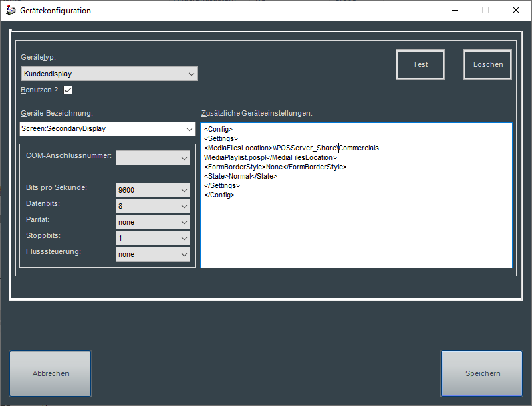The width and height of the screenshot is (532, 406).
Task: Click the Löschen button
Action: (x=487, y=65)
